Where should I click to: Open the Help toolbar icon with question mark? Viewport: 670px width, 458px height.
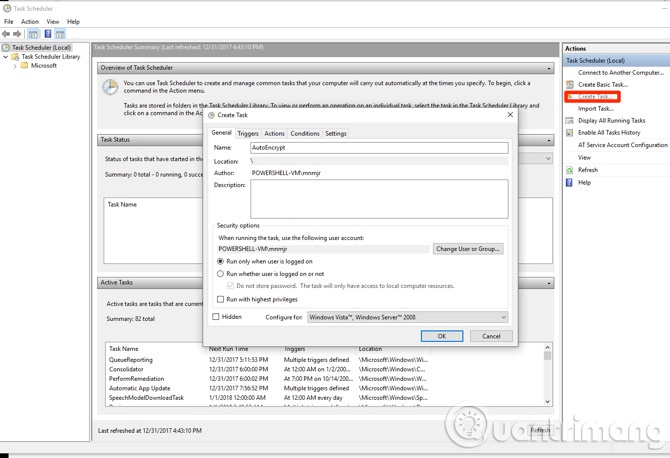pos(48,34)
